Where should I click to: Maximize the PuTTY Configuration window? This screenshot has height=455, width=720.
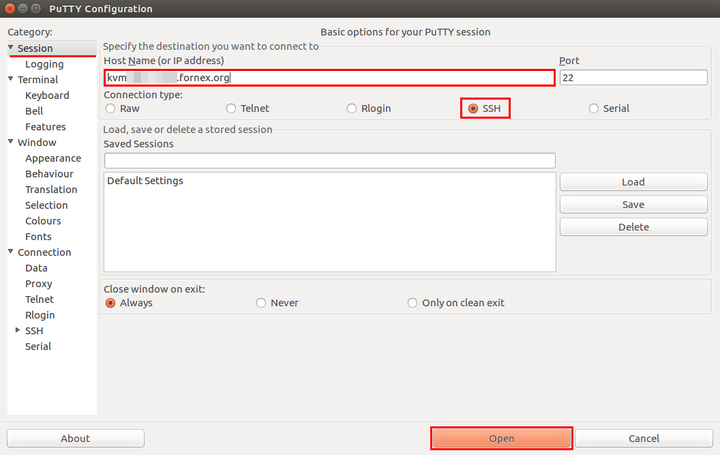pyautogui.click(x=36, y=8)
